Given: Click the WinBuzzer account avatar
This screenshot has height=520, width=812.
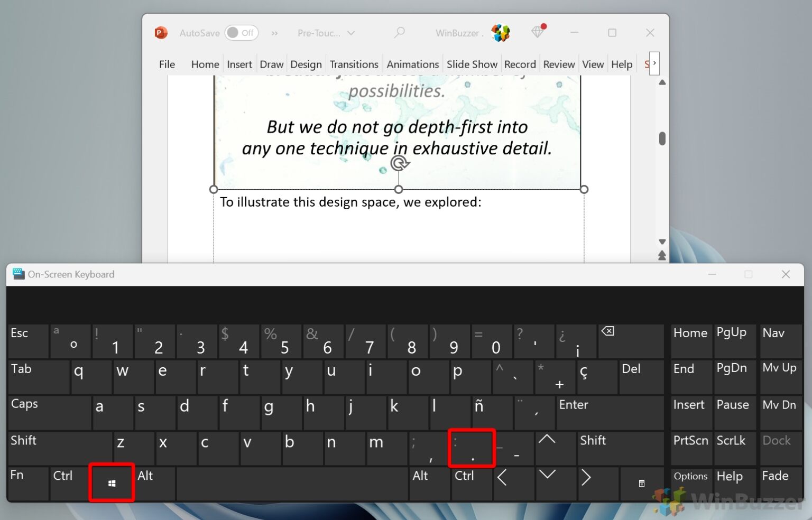Looking at the screenshot, I should [x=500, y=33].
